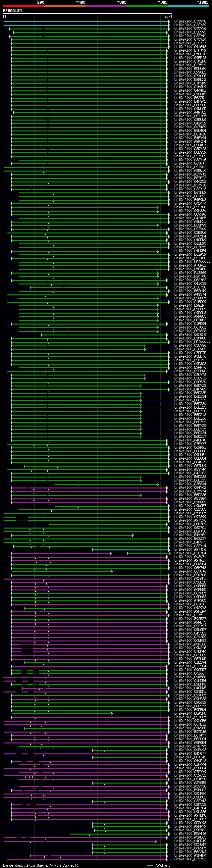Select label 'UniRef100_Q39632'
212x868 pixels.
(x=190, y=775)
